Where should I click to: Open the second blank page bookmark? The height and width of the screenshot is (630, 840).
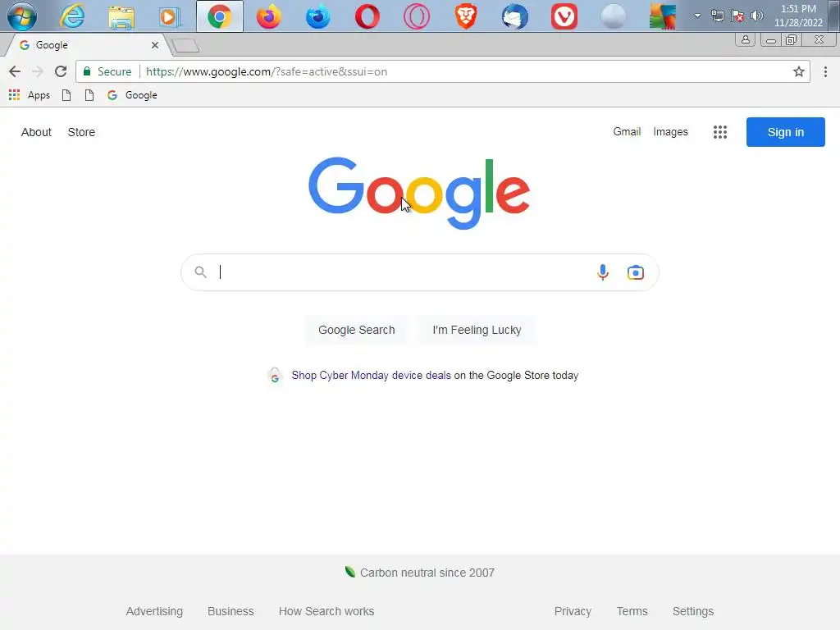[89, 95]
